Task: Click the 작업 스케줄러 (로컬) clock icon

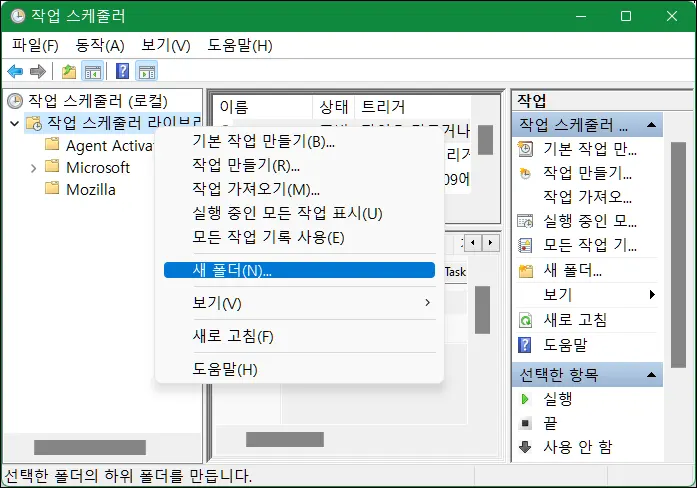Action: click(x=15, y=101)
